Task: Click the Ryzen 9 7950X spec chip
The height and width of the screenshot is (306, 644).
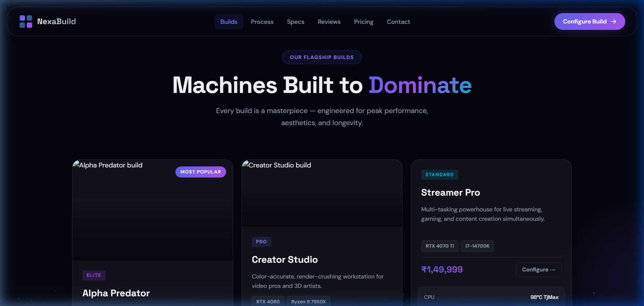Action: [308, 301]
